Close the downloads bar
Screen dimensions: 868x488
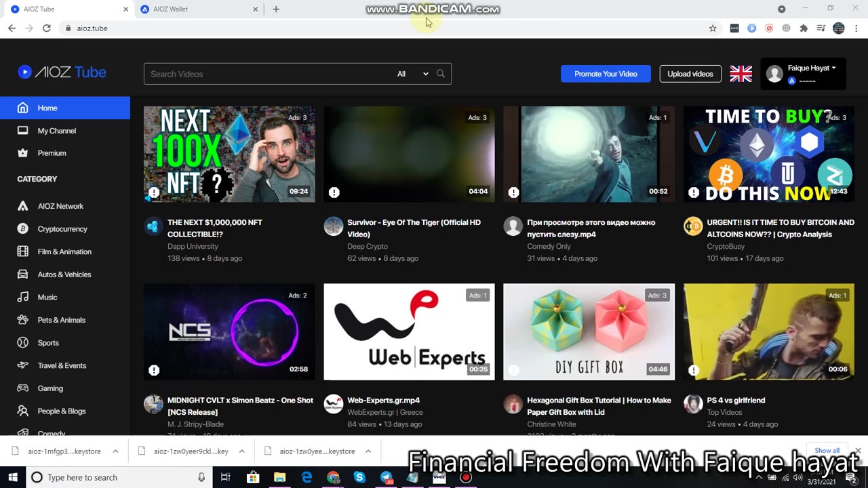click(857, 451)
